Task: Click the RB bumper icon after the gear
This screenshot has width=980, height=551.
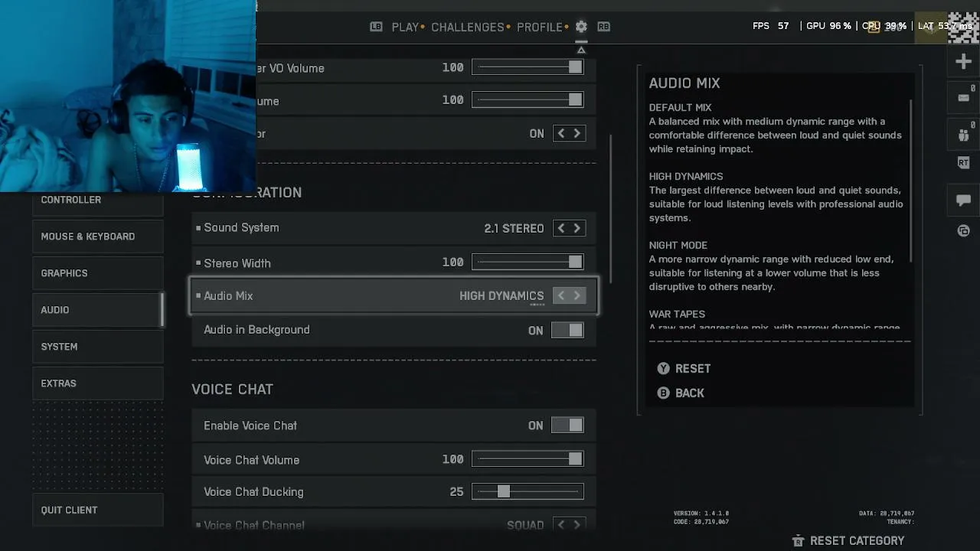Action: click(x=604, y=27)
